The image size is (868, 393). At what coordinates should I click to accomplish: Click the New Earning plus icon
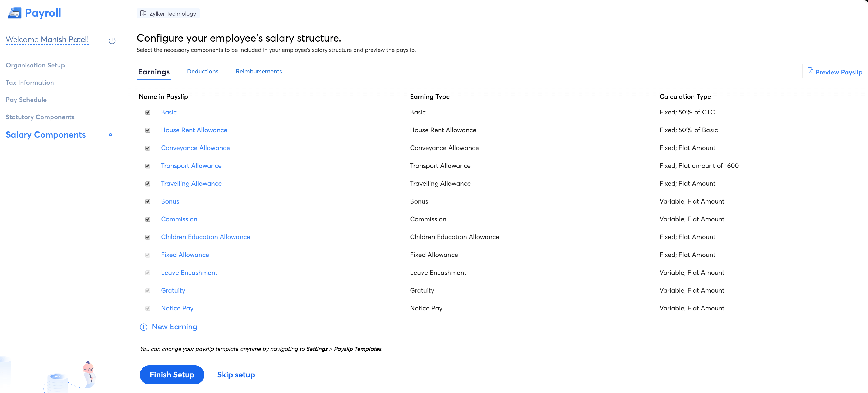coord(144,327)
